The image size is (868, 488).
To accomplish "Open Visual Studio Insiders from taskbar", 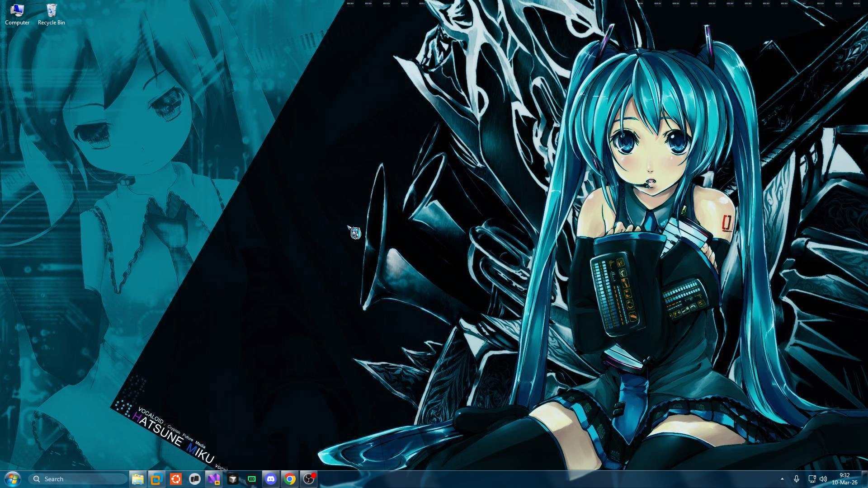I will point(214,479).
